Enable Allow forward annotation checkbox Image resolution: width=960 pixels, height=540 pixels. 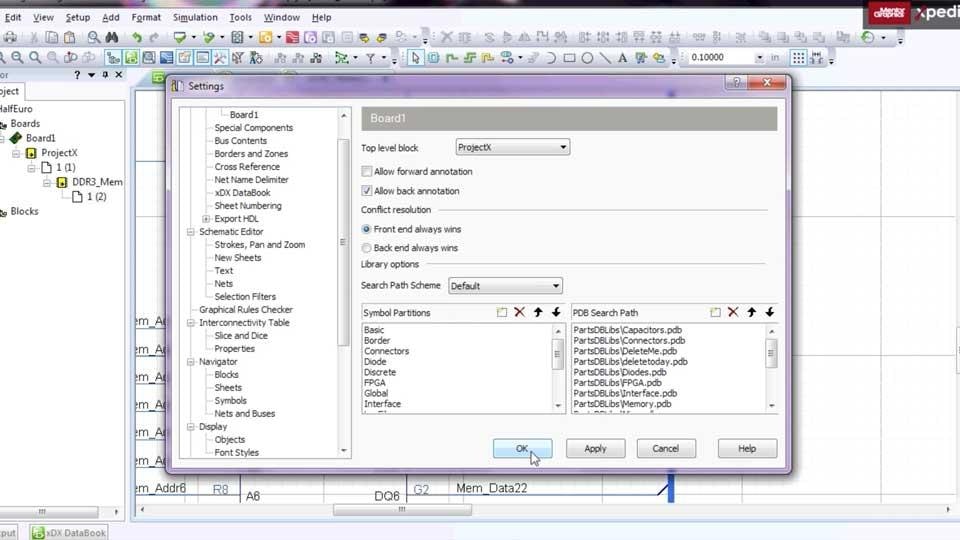tap(367, 172)
